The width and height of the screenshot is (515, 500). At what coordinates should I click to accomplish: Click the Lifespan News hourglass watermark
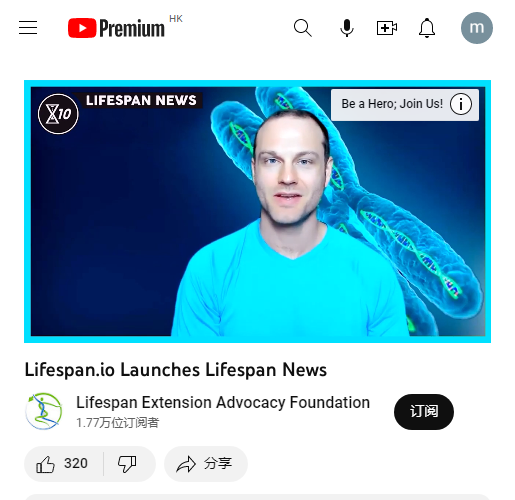(58, 114)
